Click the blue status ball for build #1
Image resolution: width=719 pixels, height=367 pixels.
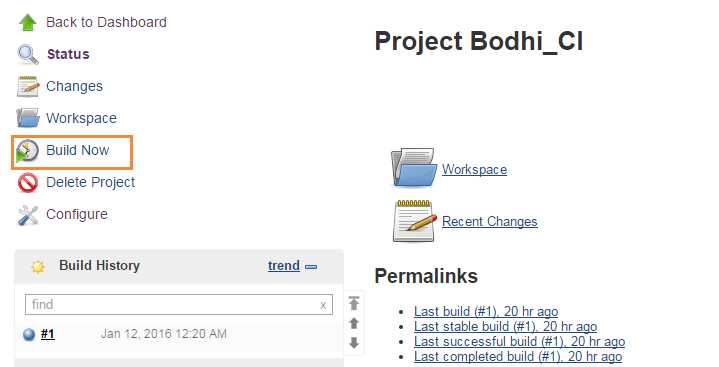29,334
